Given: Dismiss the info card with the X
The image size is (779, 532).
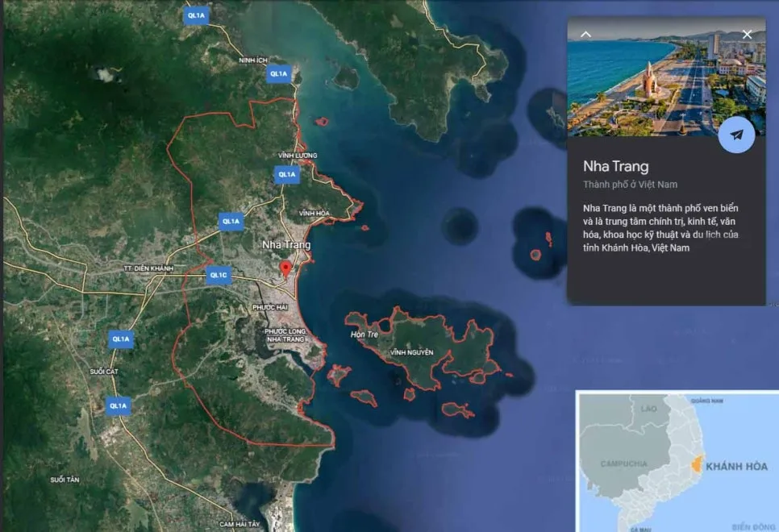Looking at the screenshot, I should [x=748, y=34].
